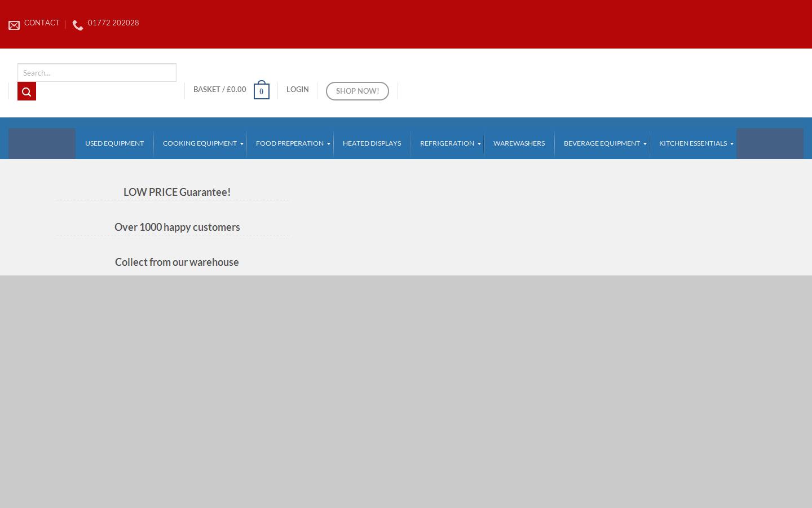Image resolution: width=812 pixels, height=508 pixels.
Task: Click the envelope contact icon
Action: coord(14,25)
